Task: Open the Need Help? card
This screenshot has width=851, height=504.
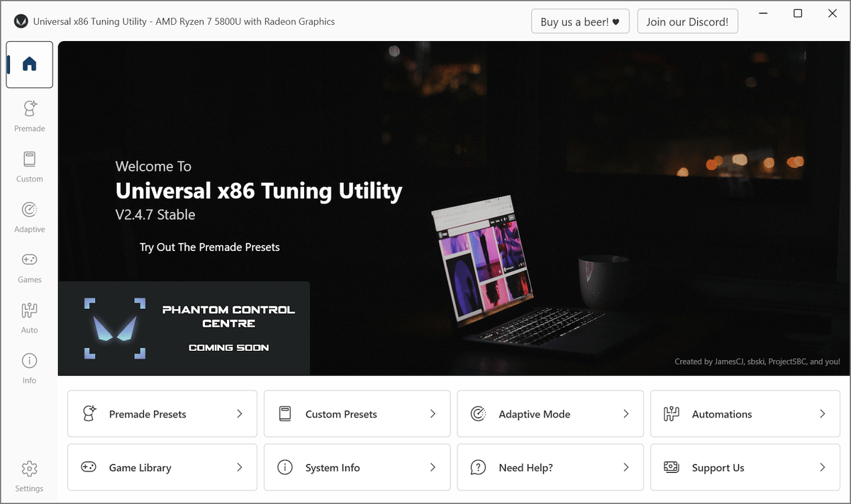Action: point(550,467)
